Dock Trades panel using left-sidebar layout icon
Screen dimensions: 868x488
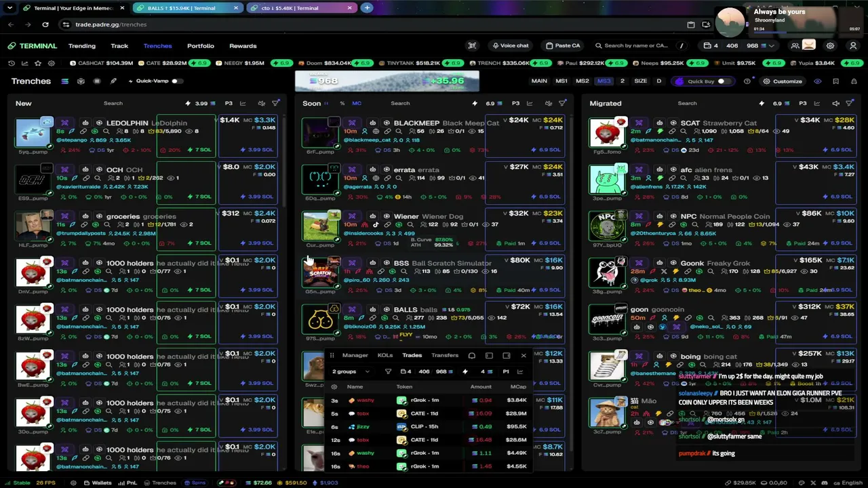click(489, 355)
